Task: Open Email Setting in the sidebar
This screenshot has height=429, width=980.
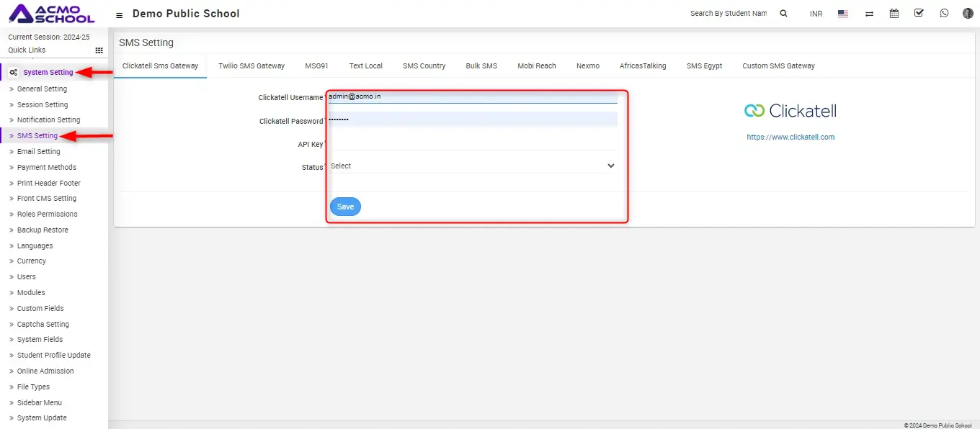Action: click(x=38, y=152)
